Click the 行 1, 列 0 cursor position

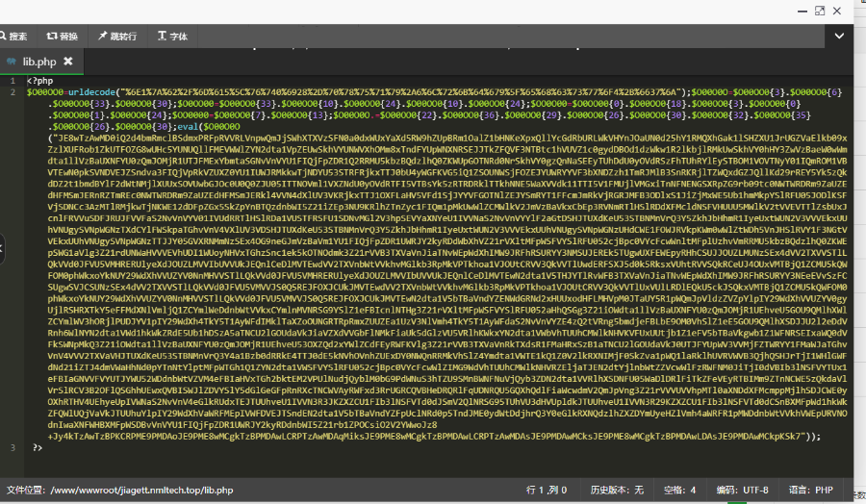pos(544,490)
